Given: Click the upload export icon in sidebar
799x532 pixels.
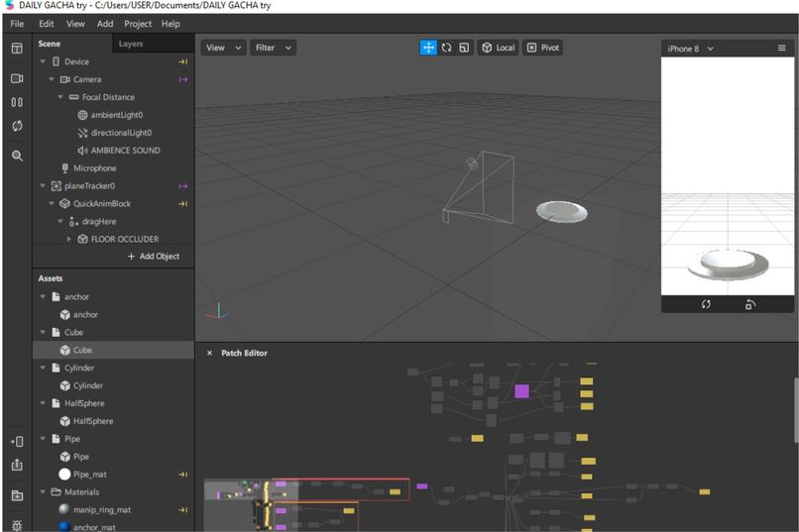Looking at the screenshot, I should [17, 465].
